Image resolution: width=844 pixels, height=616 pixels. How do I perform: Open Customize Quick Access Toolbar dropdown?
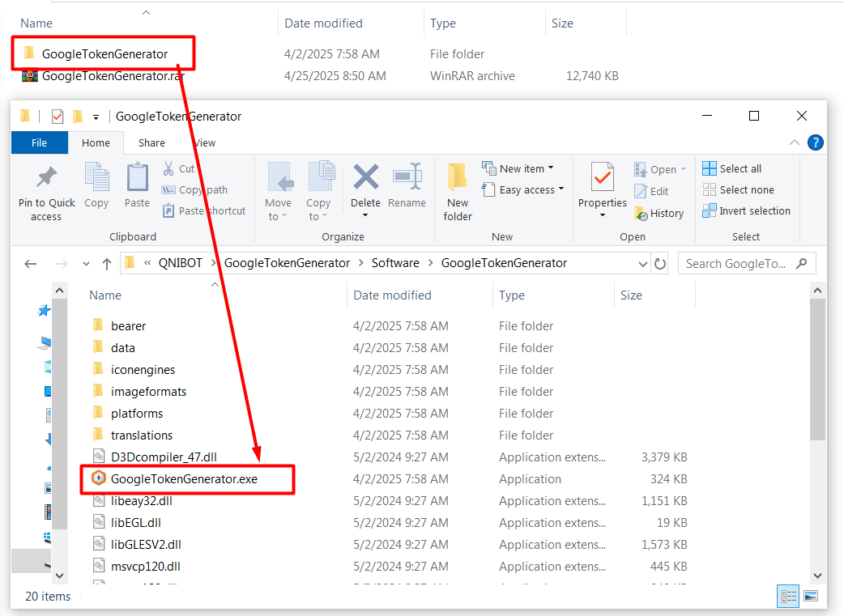pos(96,117)
